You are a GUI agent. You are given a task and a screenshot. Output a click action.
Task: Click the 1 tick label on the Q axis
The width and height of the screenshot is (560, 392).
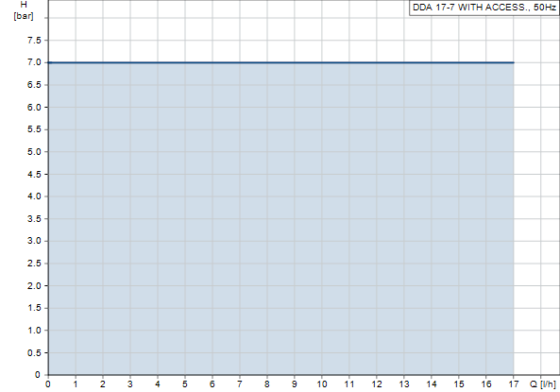[x=76, y=384]
